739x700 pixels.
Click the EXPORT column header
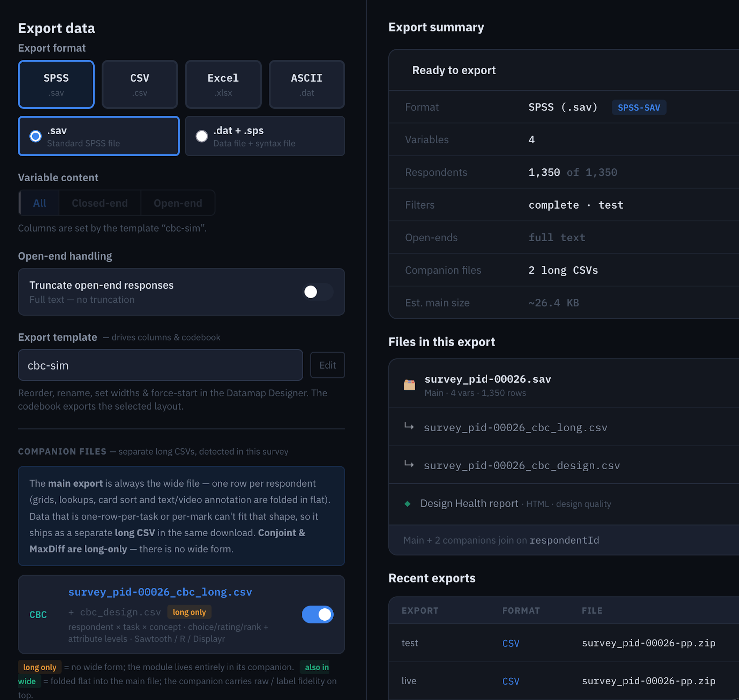point(420,610)
